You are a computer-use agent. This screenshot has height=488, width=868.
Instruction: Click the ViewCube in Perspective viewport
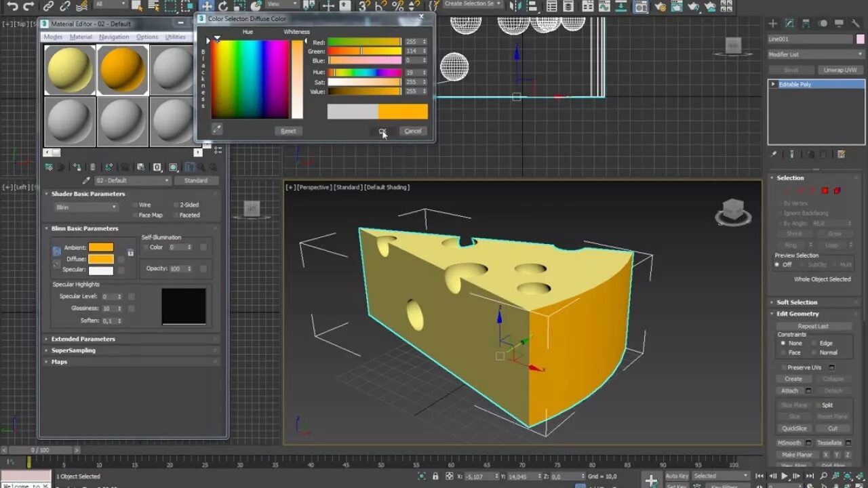[x=733, y=211]
